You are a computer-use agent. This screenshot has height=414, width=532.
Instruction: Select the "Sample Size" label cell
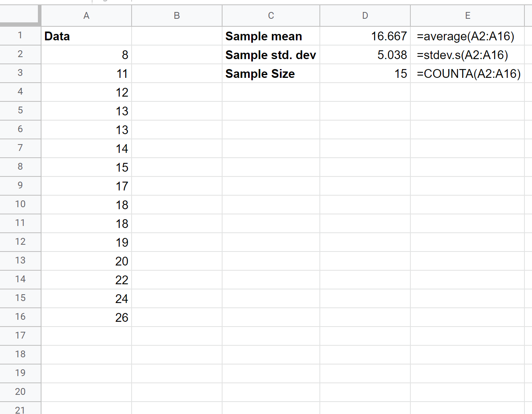pos(271,74)
